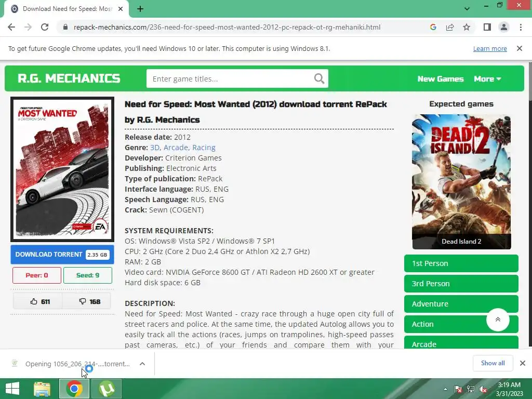
Task: Open File Explorer from the taskbar
Action: (42, 389)
